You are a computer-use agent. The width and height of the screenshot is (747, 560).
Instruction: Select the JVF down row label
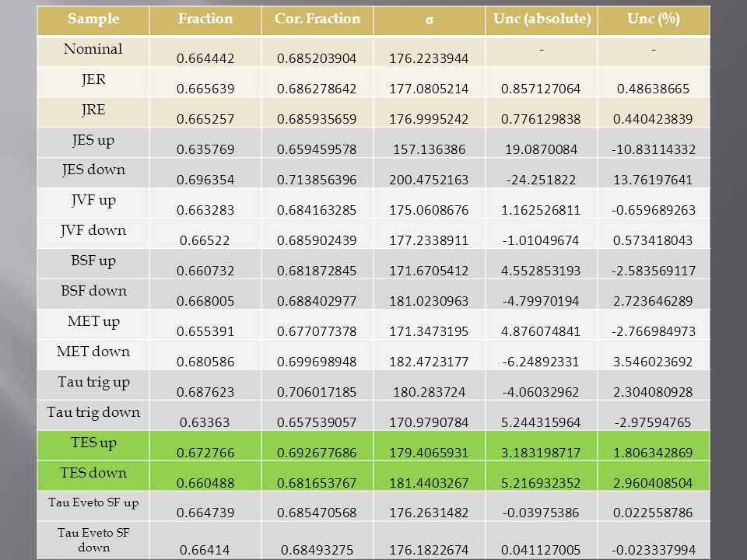coord(93,230)
